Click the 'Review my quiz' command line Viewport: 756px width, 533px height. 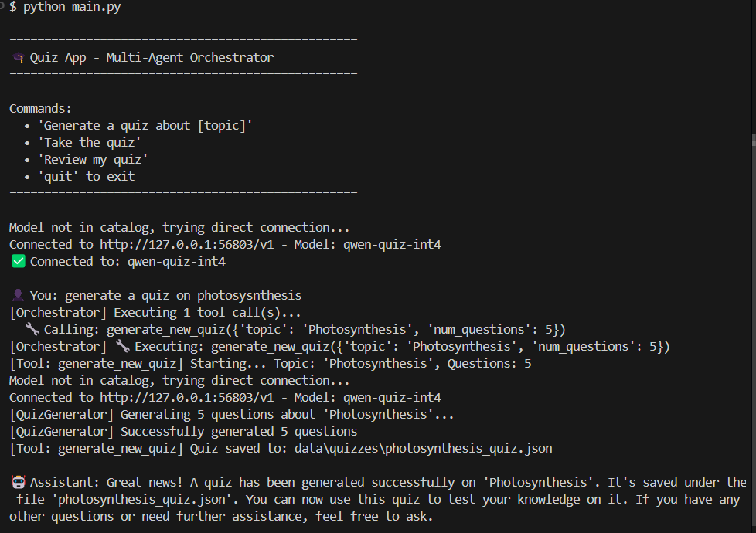93,160
